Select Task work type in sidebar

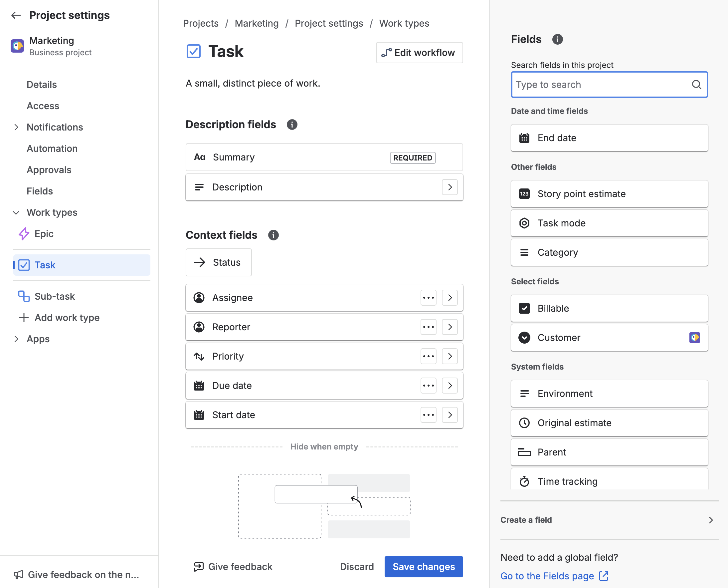click(45, 265)
